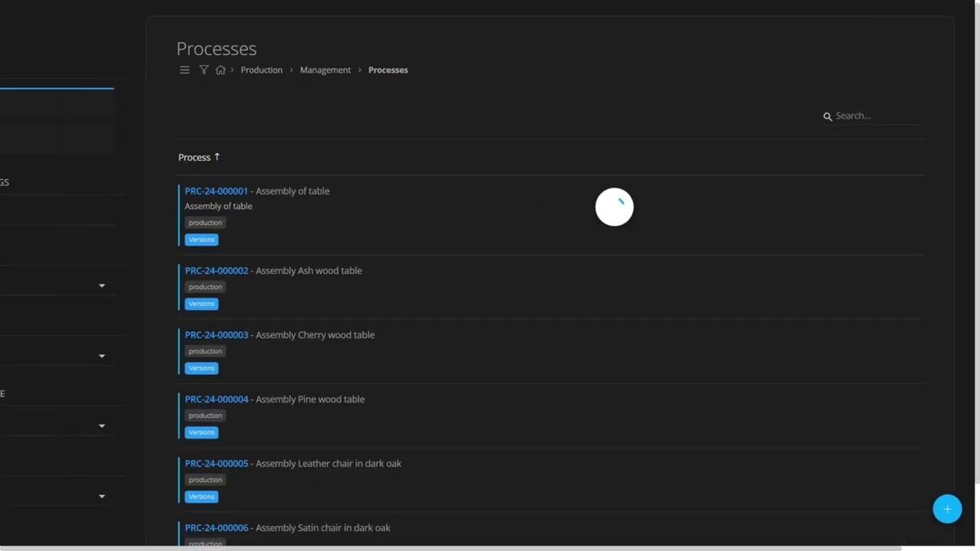Click Versions badge for Pine wood table
Screen dimensions: 980x551
click(201, 432)
